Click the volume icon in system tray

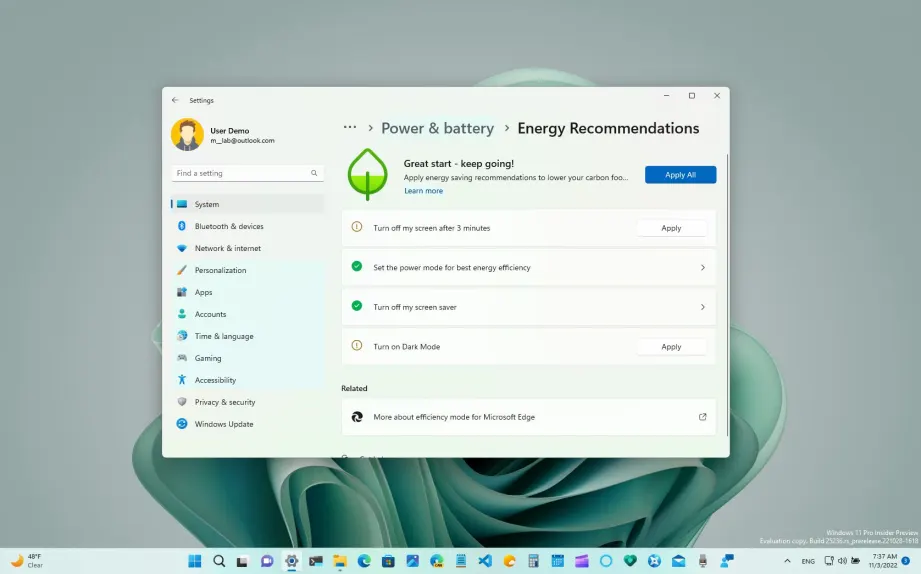[x=842, y=560]
